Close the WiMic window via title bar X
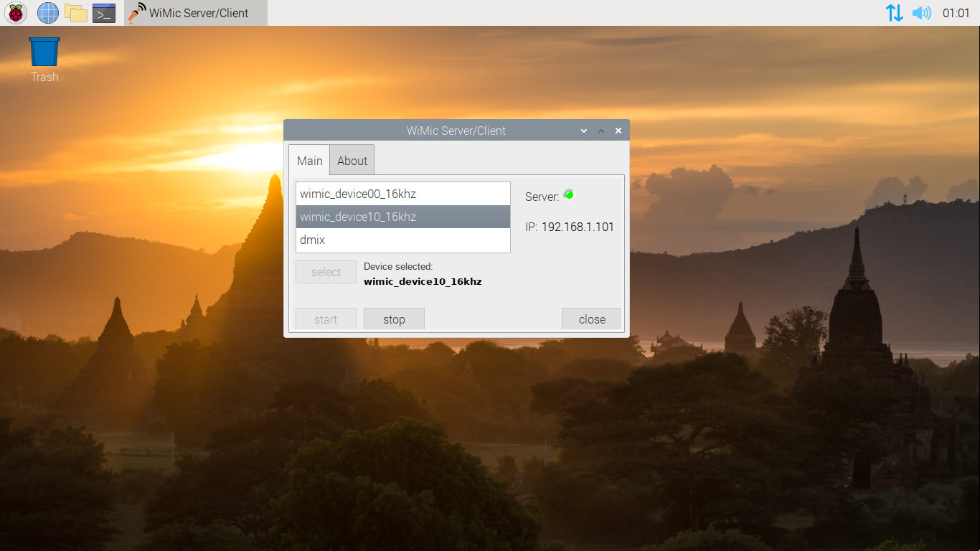 pos(618,131)
